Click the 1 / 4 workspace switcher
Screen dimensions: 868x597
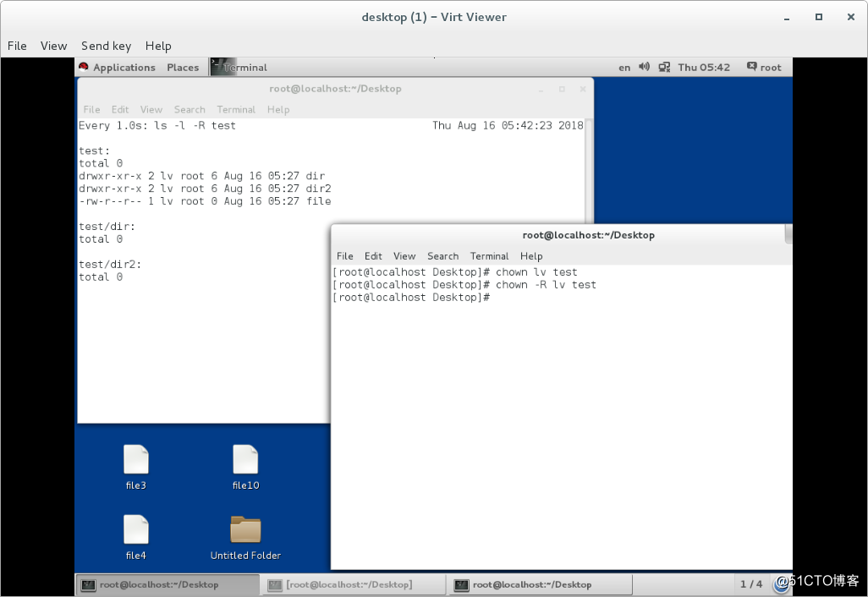tap(751, 584)
